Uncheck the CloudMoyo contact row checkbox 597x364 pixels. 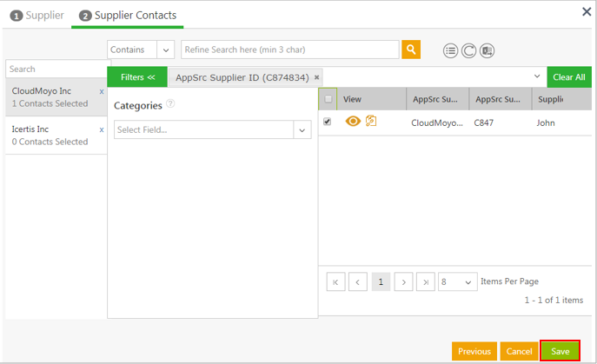click(327, 122)
